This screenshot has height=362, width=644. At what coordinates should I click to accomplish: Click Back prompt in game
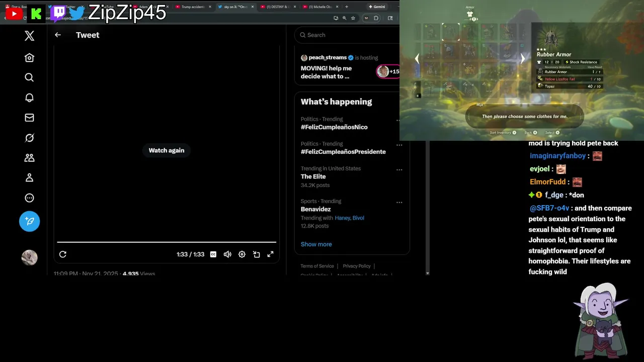coord(531,133)
